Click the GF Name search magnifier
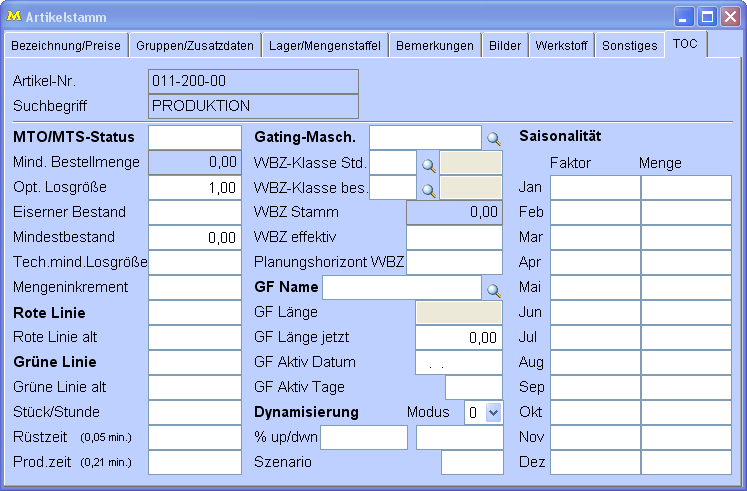This screenshot has width=747, height=491. pos(493,290)
